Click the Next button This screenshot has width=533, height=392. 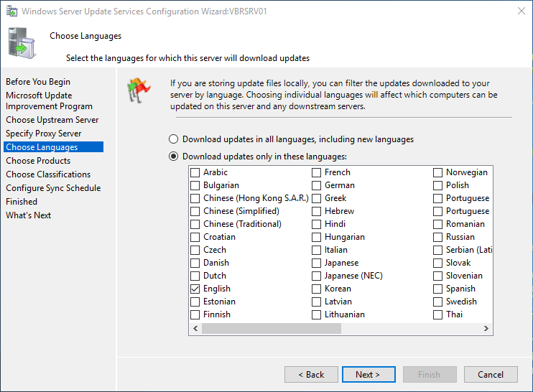click(366, 374)
